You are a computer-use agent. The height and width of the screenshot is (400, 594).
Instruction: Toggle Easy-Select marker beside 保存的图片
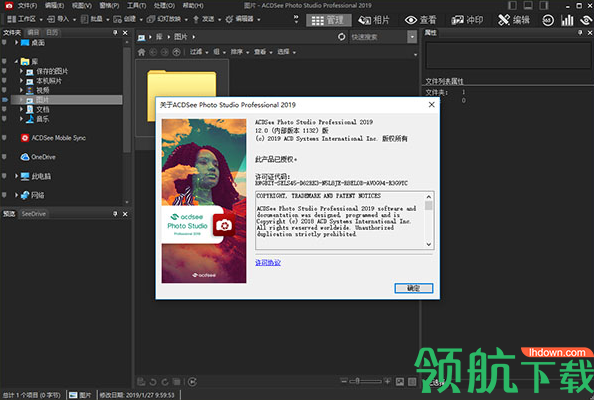pyautogui.click(x=4, y=71)
